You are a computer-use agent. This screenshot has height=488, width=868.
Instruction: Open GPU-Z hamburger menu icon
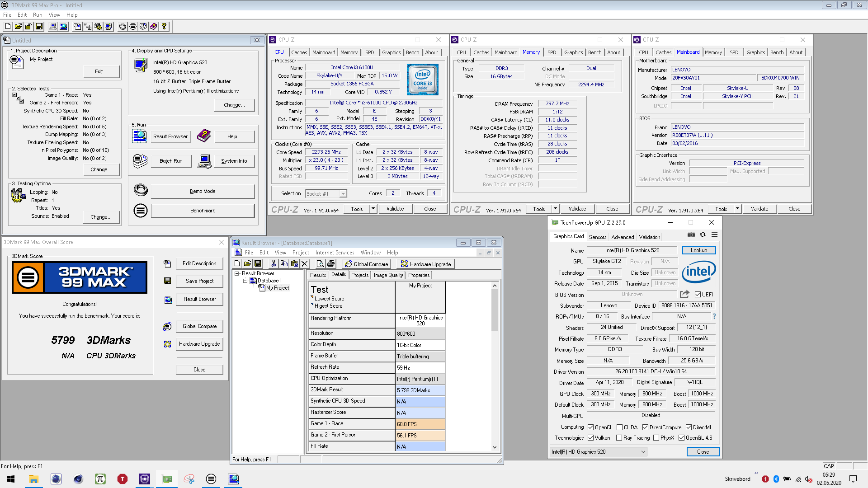point(714,235)
